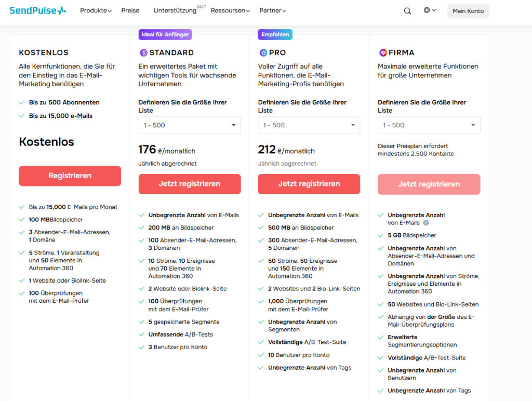This screenshot has height=401, width=532.
Task: Open the FIRMA list size dropdown
Action: click(429, 125)
